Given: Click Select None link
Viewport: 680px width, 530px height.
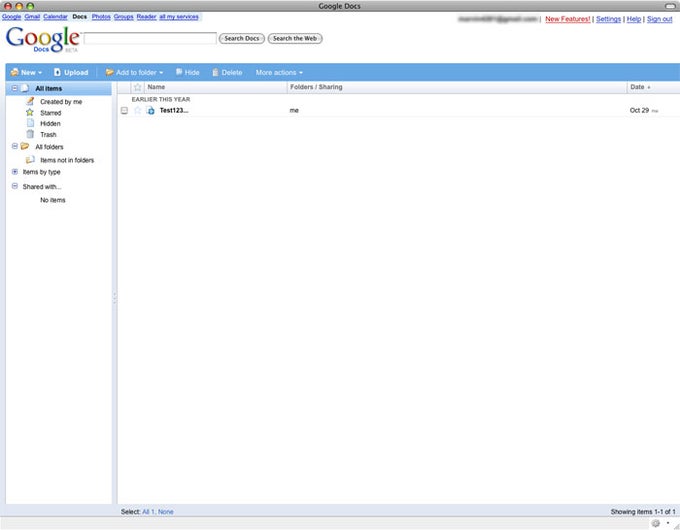Looking at the screenshot, I should tap(166, 512).
